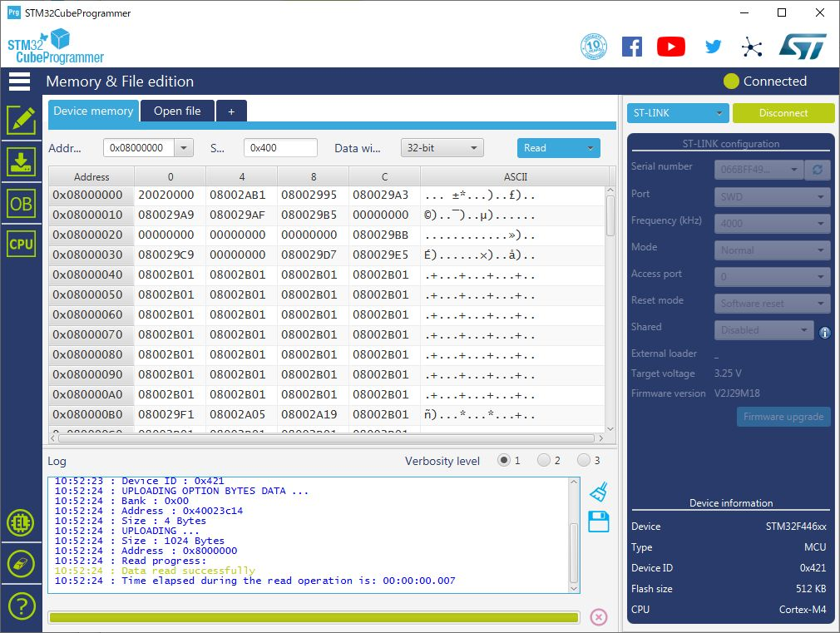Click the green progress bar
This screenshot has width=840, height=633.
click(314, 617)
